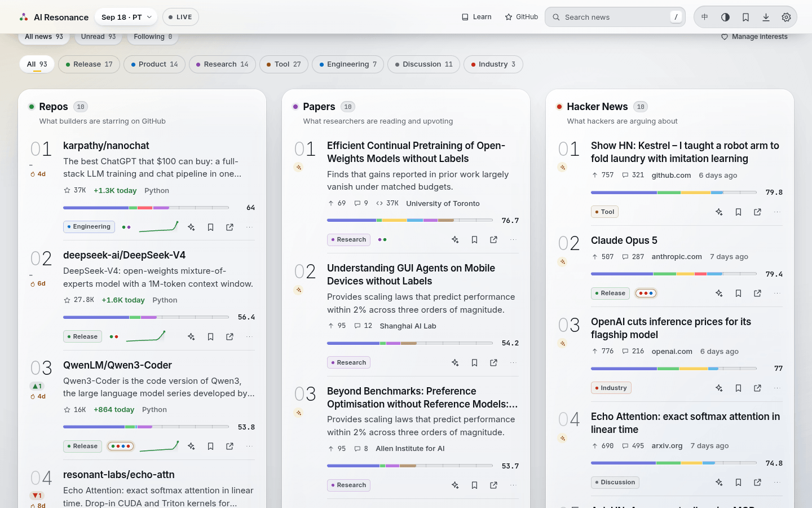Viewport: 812px width, 508px height.
Task: Open settings with the gear icon
Action: coord(786,17)
